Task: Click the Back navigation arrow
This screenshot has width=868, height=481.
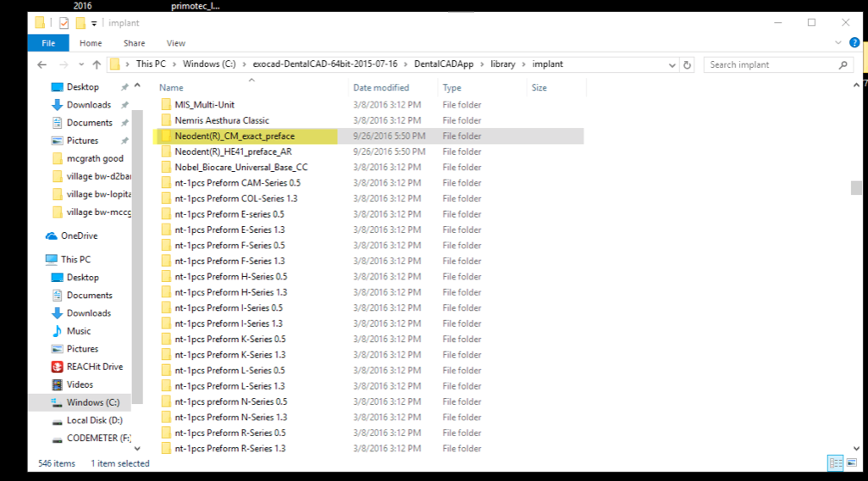Action: coord(42,64)
